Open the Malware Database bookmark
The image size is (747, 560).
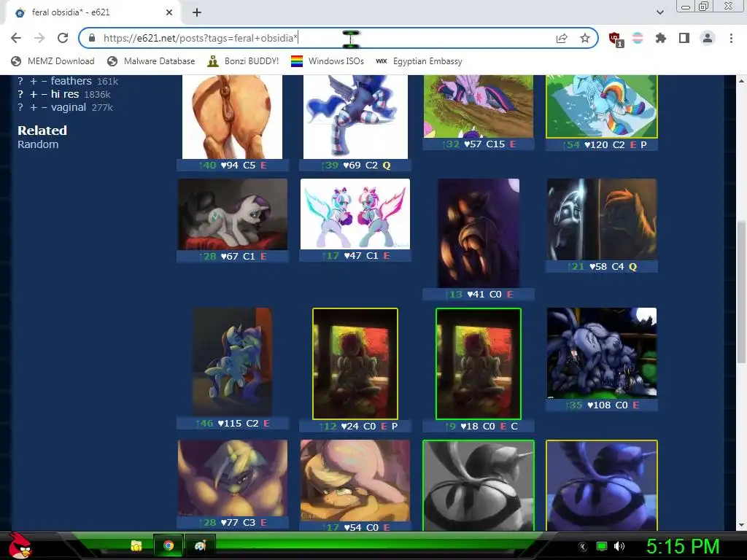click(151, 61)
